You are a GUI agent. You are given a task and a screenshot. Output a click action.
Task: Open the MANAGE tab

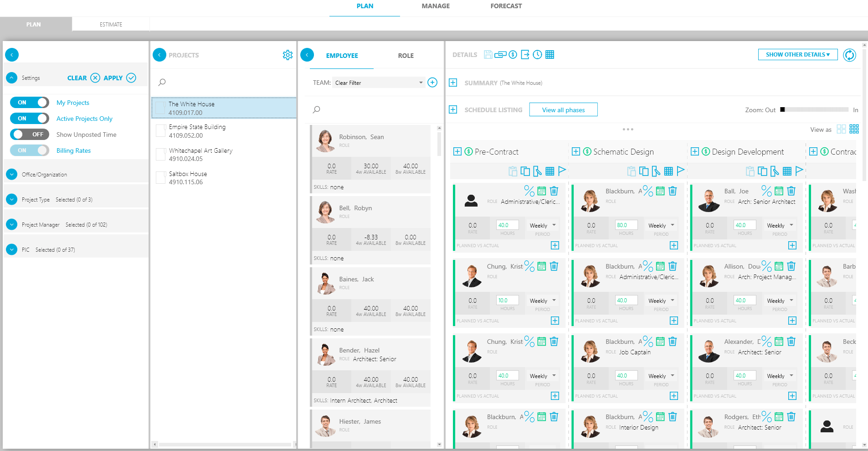click(x=436, y=6)
